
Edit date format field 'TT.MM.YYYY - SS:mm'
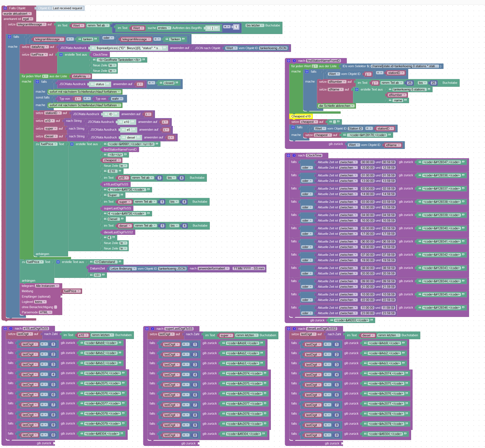(249, 268)
